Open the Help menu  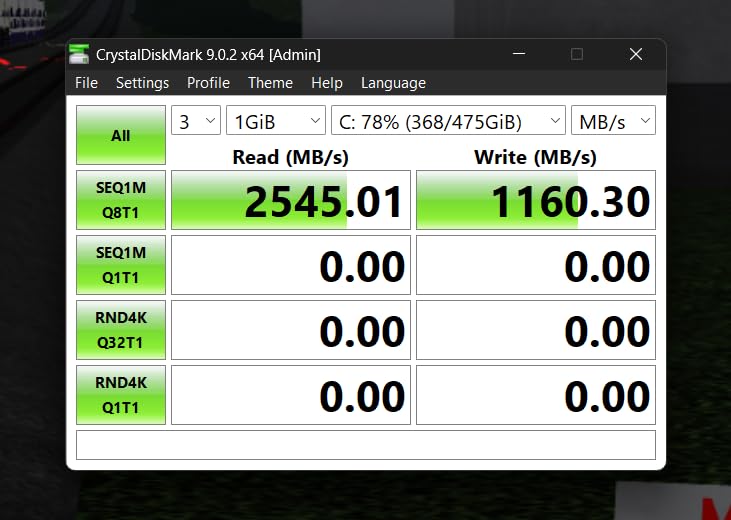[327, 83]
